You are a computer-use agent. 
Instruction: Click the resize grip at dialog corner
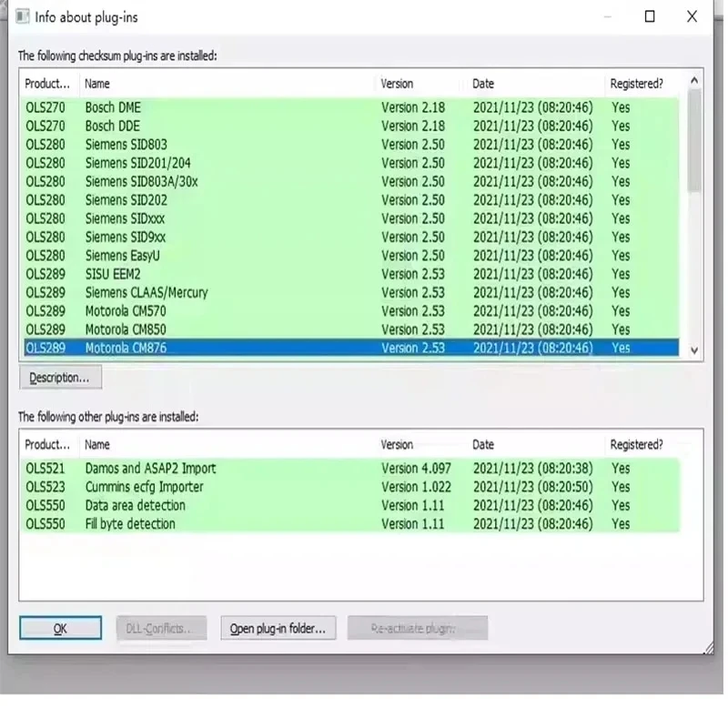click(x=709, y=650)
